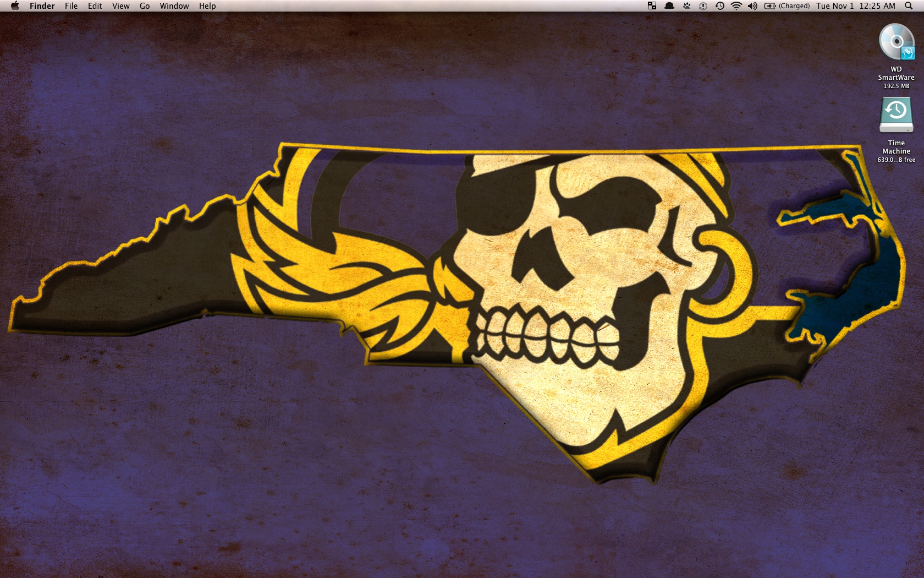924x578 pixels.
Task: Open the Apple menu
Action: click(x=15, y=6)
